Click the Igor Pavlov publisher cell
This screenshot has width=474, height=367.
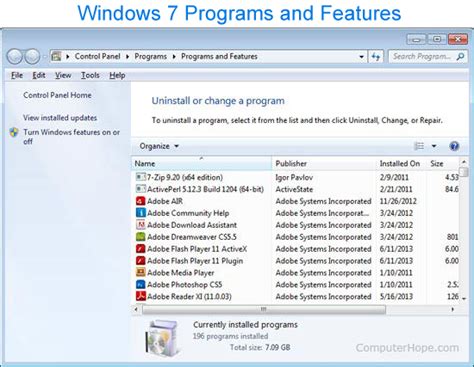coord(294,177)
